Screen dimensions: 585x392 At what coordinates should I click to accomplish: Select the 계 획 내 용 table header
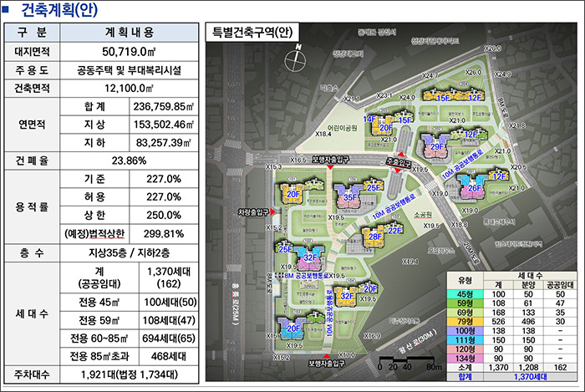[x=129, y=33]
